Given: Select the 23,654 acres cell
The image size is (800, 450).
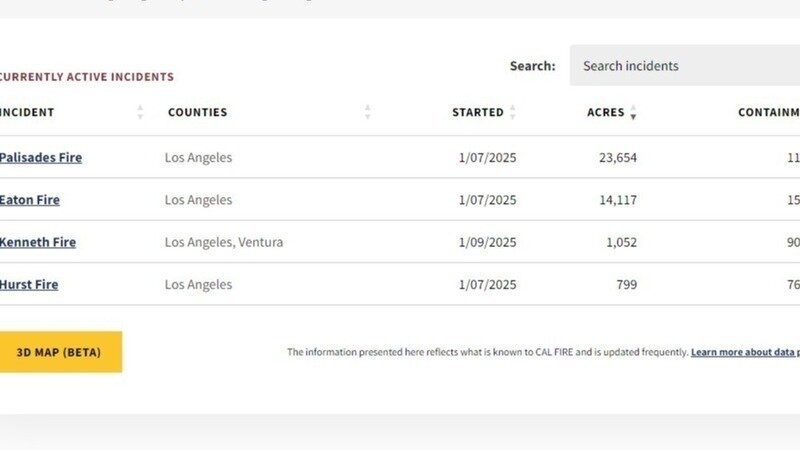Looking at the screenshot, I should [611, 158].
